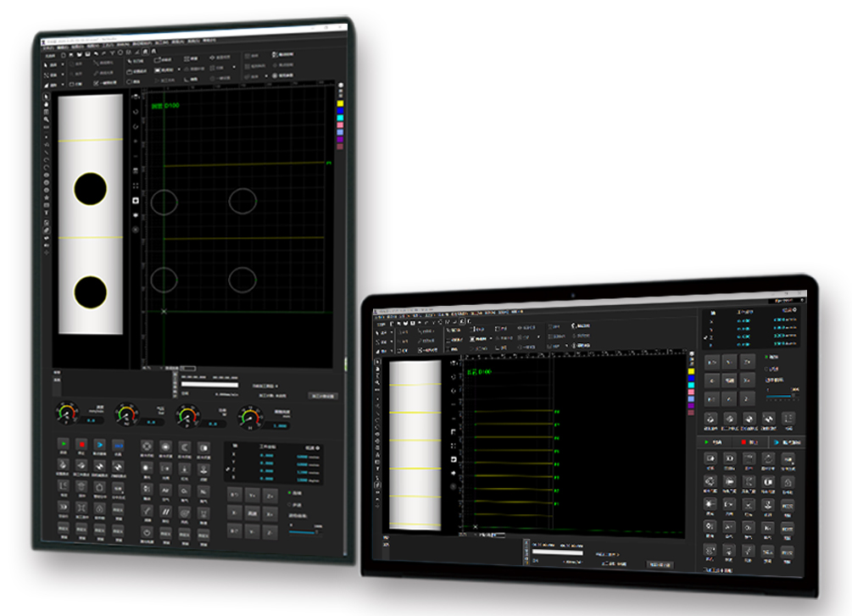
Task: Expand select tool dropdown in portrait toolbar
Action: pyautogui.click(x=64, y=64)
